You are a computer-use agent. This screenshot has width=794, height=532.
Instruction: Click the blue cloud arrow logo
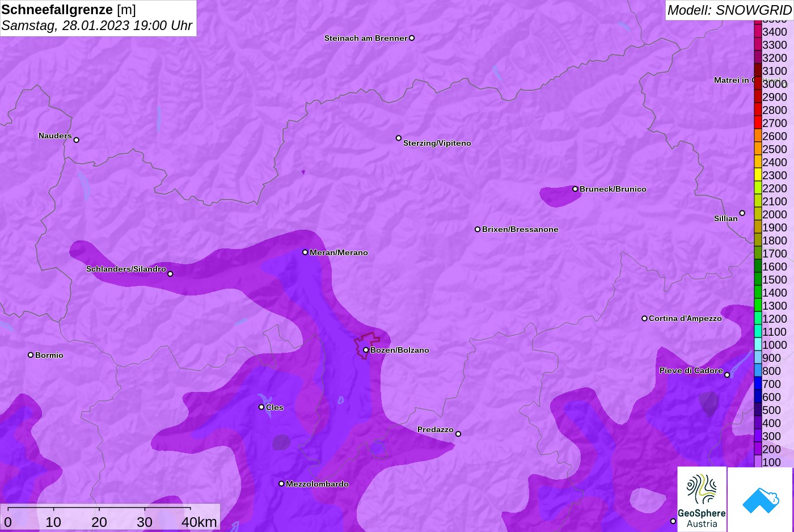(761, 500)
